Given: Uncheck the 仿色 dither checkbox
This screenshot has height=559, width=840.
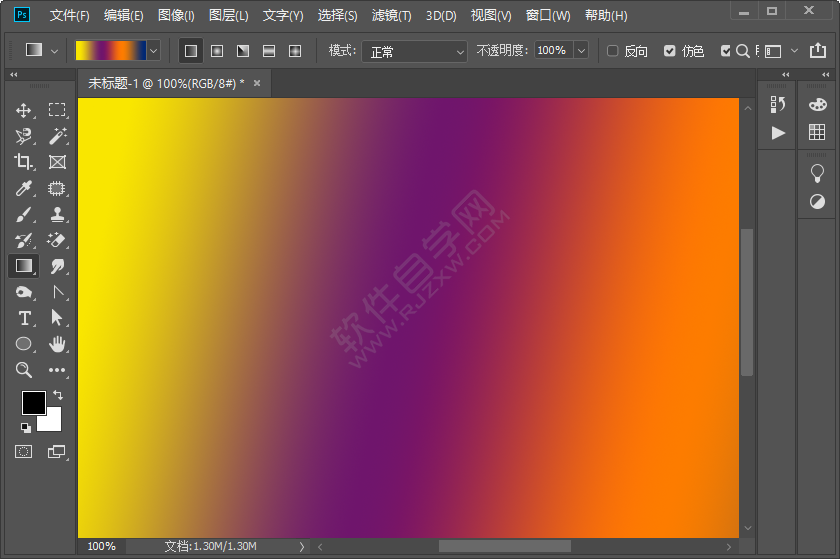Looking at the screenshot, I should [x=670, y=51].
